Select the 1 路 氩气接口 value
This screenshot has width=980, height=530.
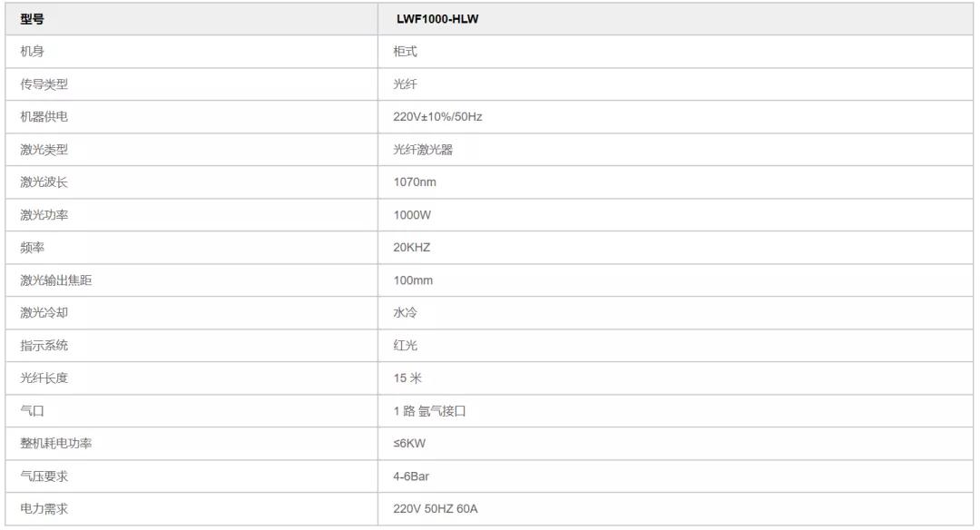click(x=429, y=411)
